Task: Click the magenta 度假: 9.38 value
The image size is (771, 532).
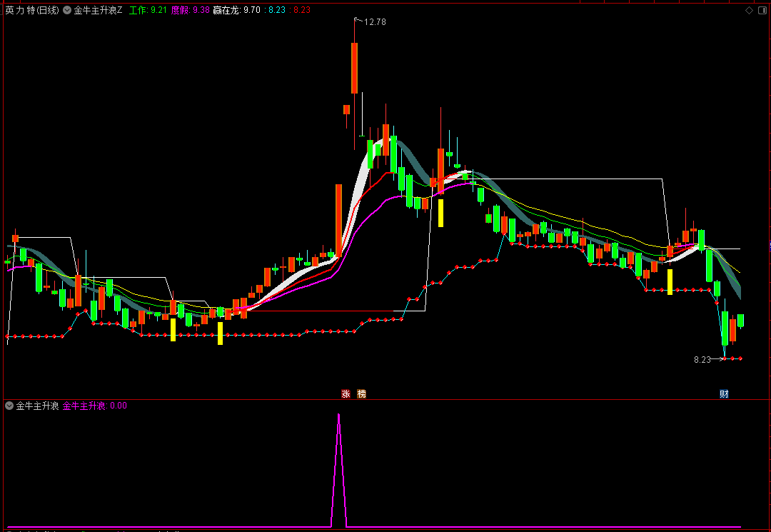Action: (191, 10)
